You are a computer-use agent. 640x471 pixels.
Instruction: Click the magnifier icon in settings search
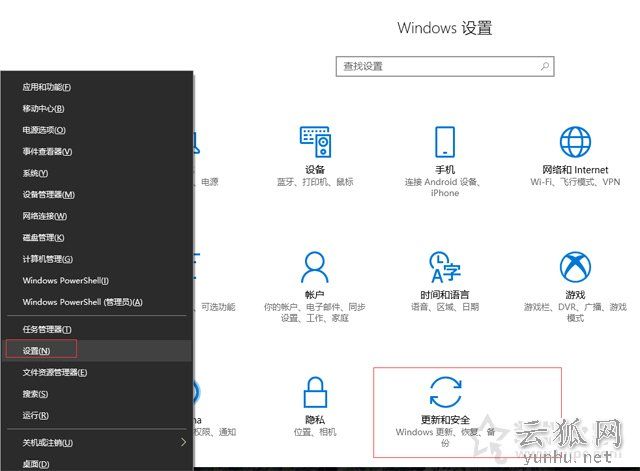[x=544, y=66]
